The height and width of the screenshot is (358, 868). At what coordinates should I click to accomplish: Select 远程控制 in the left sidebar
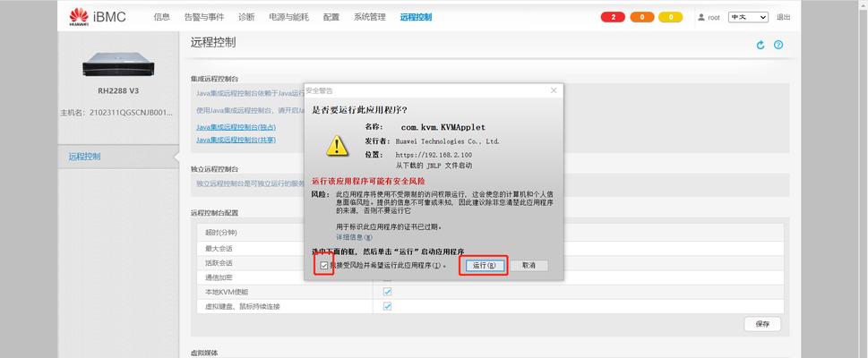[x=85, y=157]
